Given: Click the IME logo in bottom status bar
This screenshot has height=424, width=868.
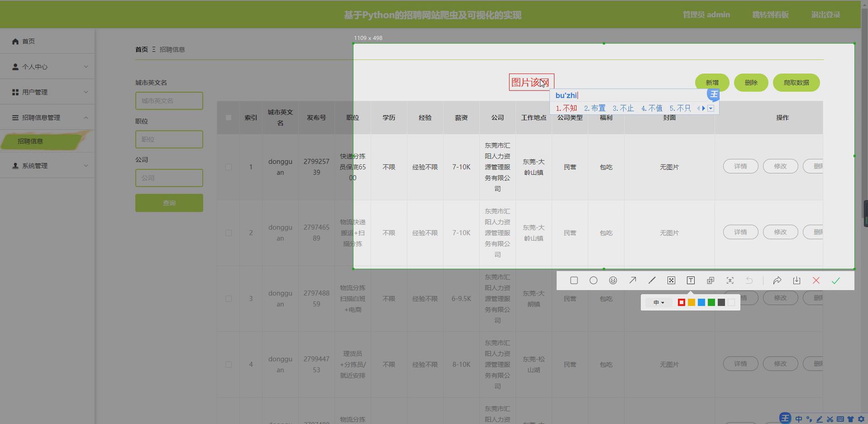Looking at the screenshot, I should (x=785, y=418).
